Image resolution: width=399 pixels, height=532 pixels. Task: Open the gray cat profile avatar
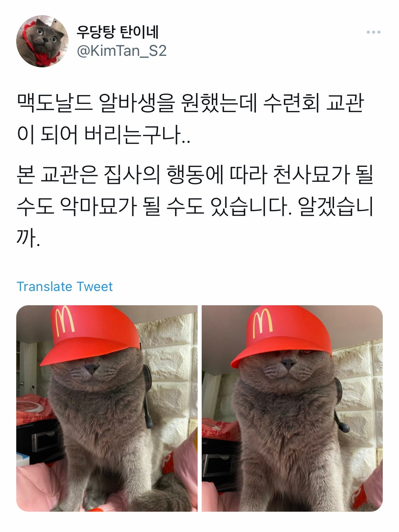42,41
